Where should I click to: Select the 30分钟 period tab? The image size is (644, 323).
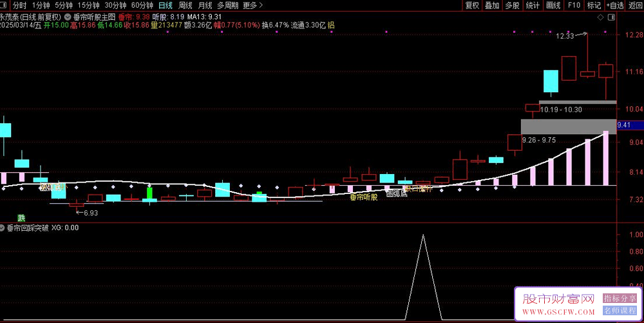tap(115, 5)
